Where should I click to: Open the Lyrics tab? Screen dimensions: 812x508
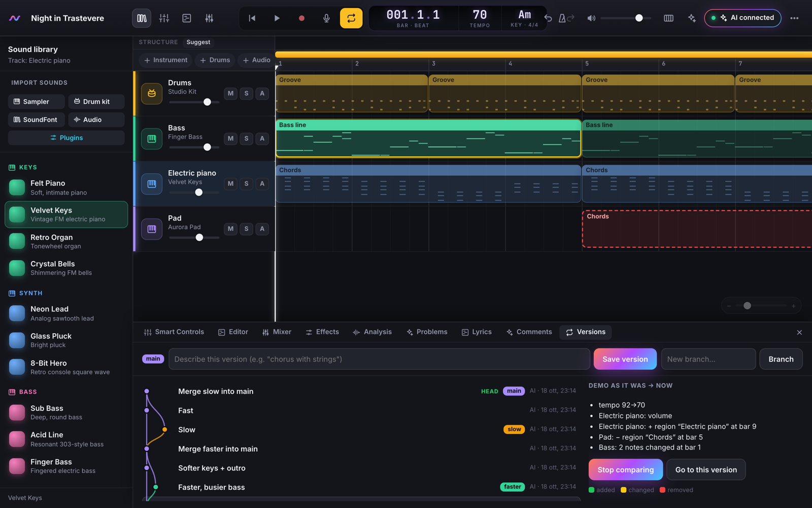477,332
